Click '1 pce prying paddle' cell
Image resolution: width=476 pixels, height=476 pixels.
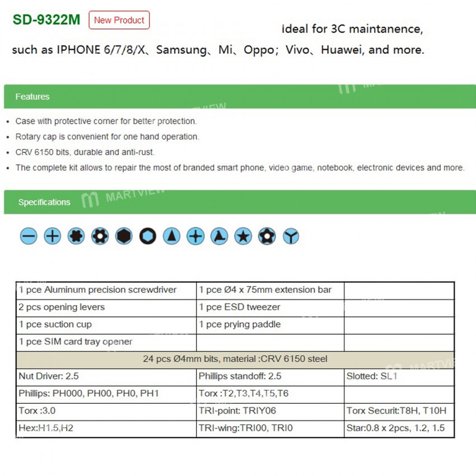(x=270, y=324)
